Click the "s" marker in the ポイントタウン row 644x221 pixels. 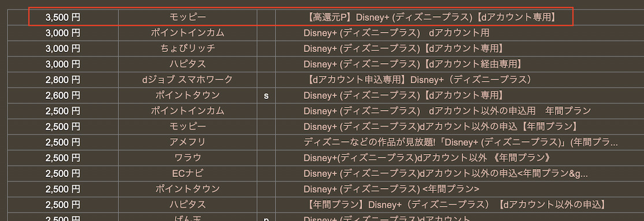tap(266, 96)
